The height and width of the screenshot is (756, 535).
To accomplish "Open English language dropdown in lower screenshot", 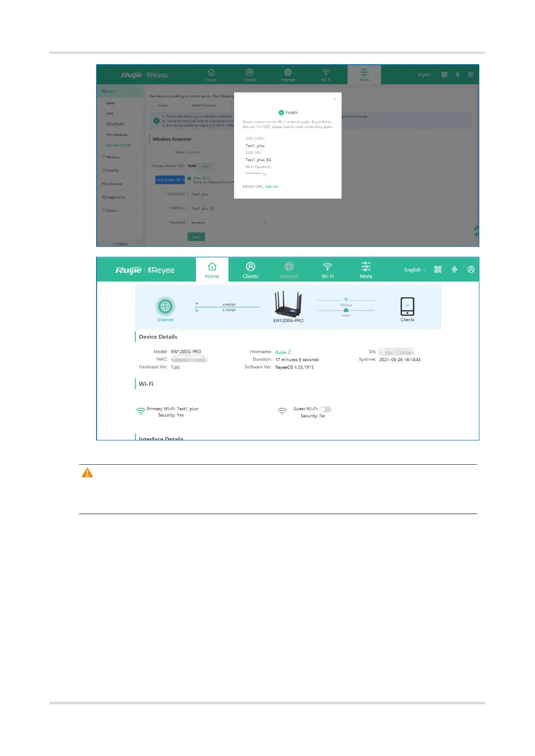I will [415, 270].
